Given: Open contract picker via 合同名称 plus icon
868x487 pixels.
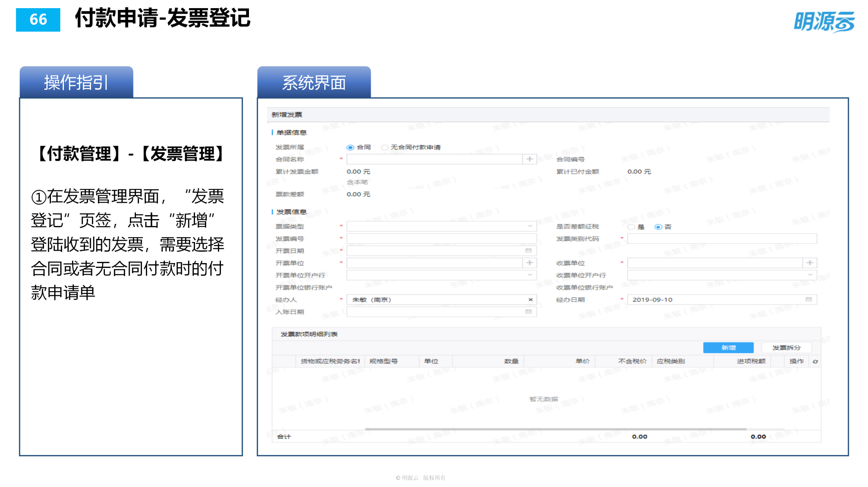Looking at the screenshot, I should click(530, 159).
